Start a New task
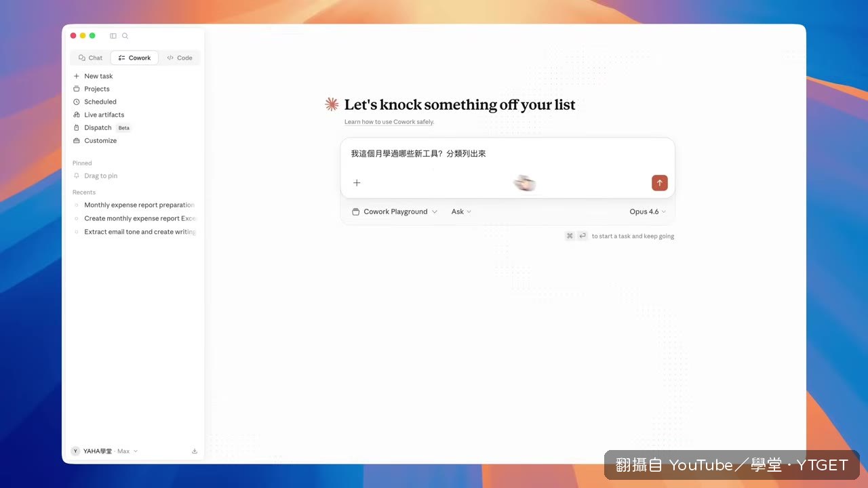This screenshot has height=488, width=868. (x=93, y=76)
